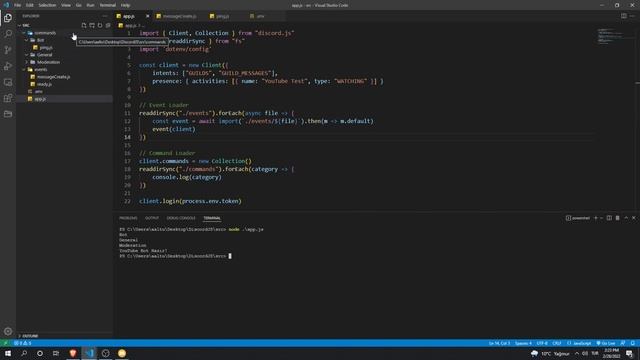Open the Help menu

click(x=125, y=5)
